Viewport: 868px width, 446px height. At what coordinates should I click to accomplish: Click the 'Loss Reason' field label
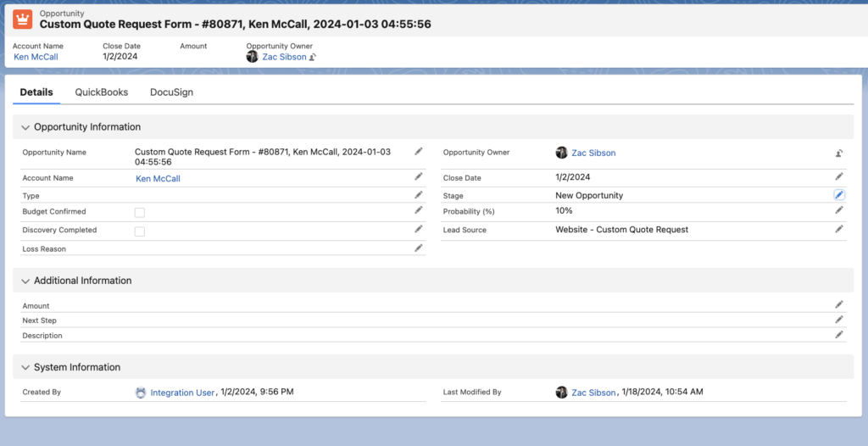[x=44, y=249]
